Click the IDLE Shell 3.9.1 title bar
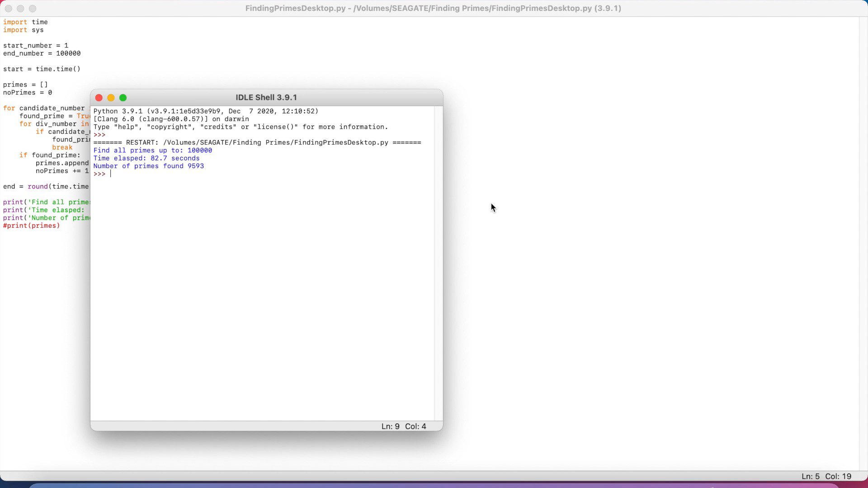868x488 pixels. tap(266, 98)
